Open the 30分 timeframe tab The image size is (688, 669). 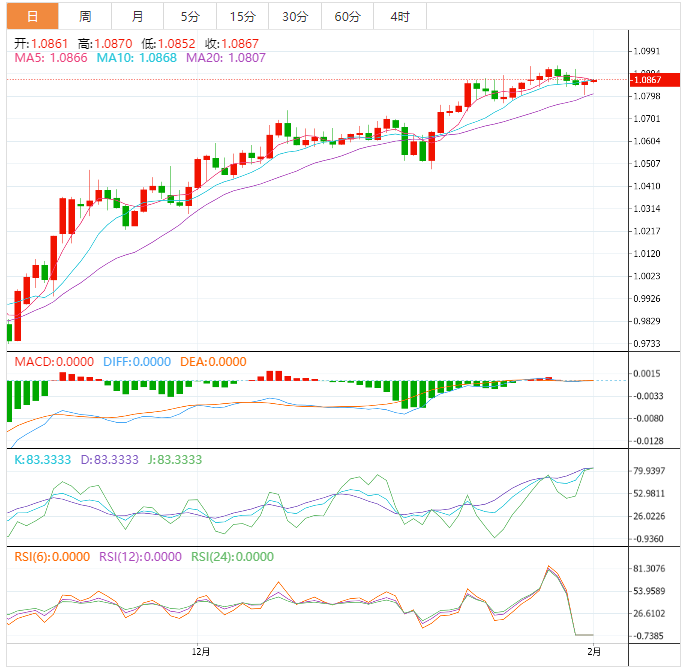295,17
